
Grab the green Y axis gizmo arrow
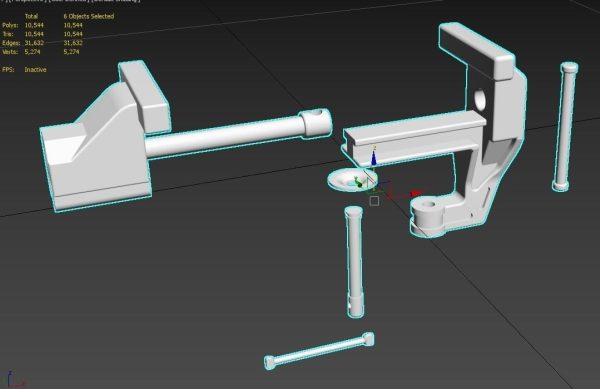[x=358, y=182]
